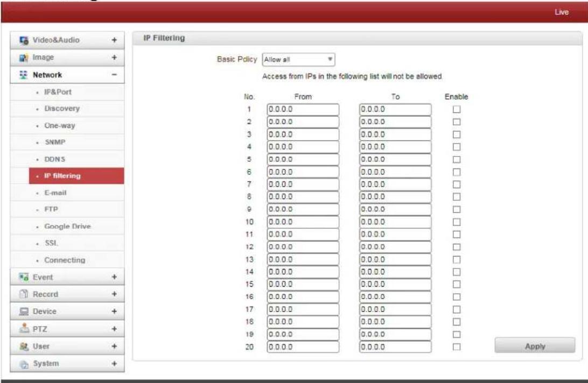Collapse the Network menu minus sign

114,75
